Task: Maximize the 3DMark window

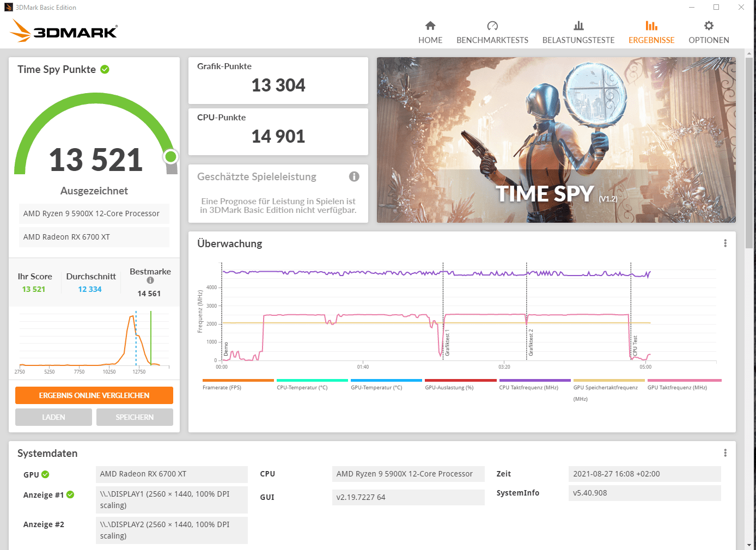Action: tap(716, 7)
